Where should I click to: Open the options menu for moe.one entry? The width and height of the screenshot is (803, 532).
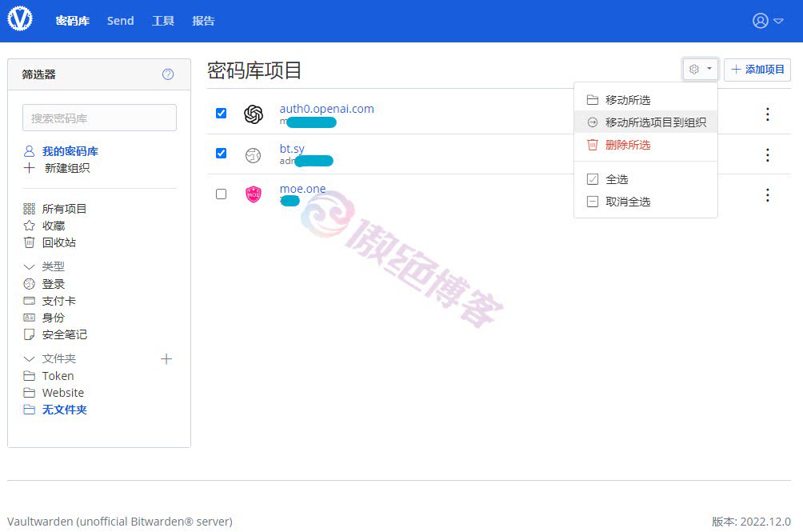(x=767, y=194)
